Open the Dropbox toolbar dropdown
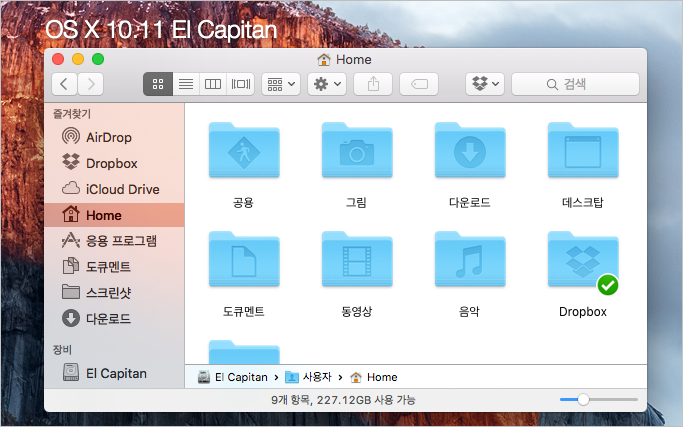The height and width of the screenshot is (427, 683). point(485,84)
